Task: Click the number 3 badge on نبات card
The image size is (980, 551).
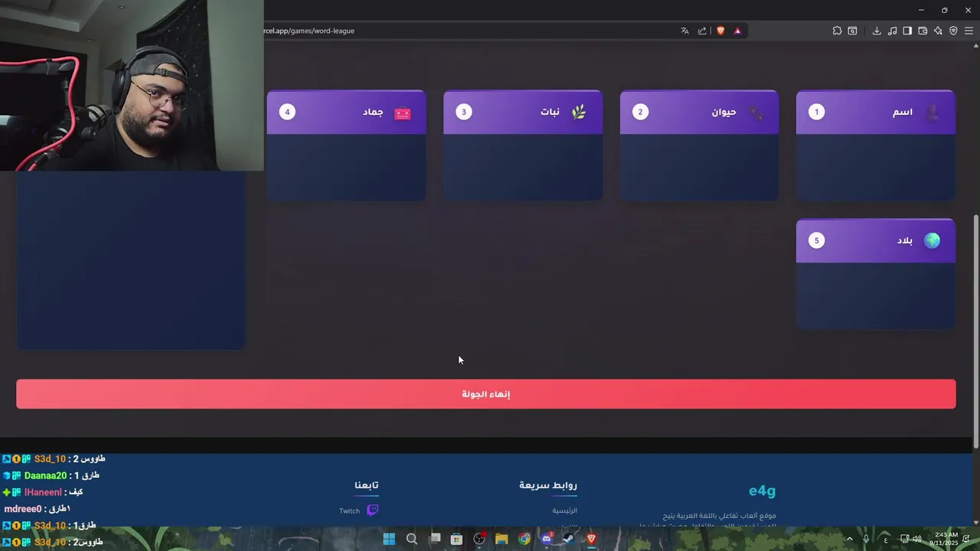Action: click(x=463, y=112)
